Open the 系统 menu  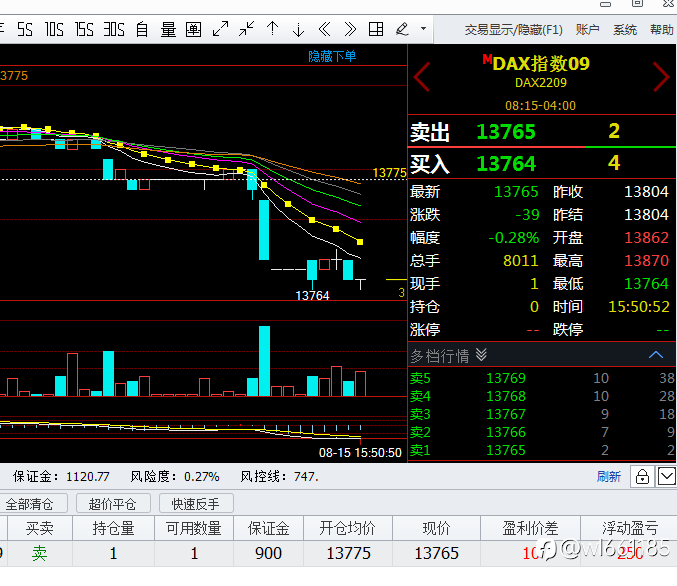click(x=625, y=30)
